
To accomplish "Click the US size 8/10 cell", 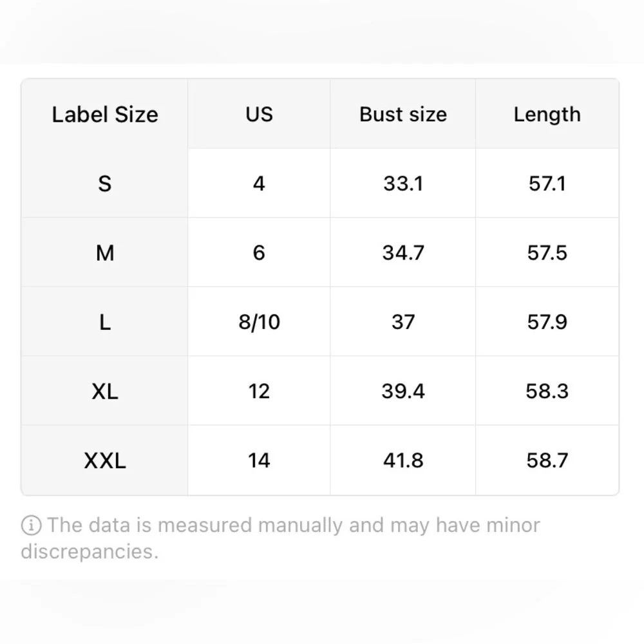I will [259, 322].
